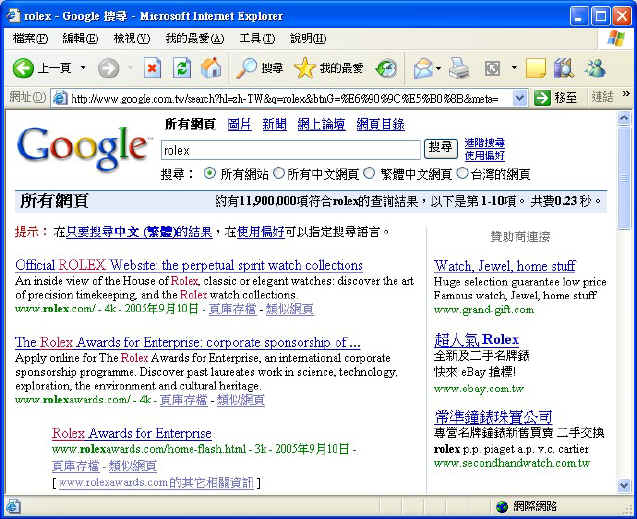
Task: Stop page loading with red X icon
Action: pyautogui.click(x=152, y=68)
